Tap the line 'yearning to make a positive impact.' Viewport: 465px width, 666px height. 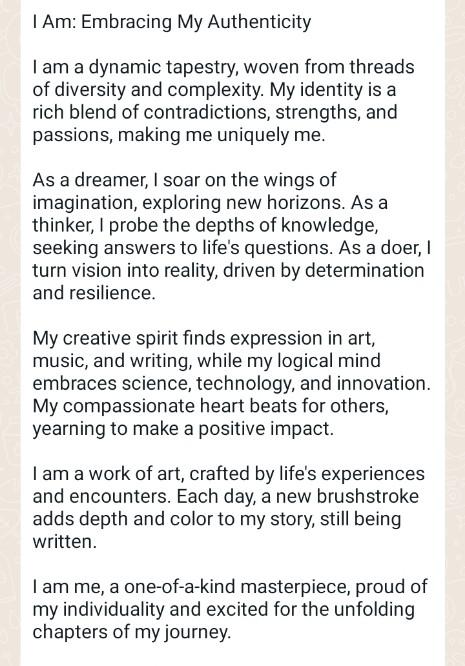[183, 429]
